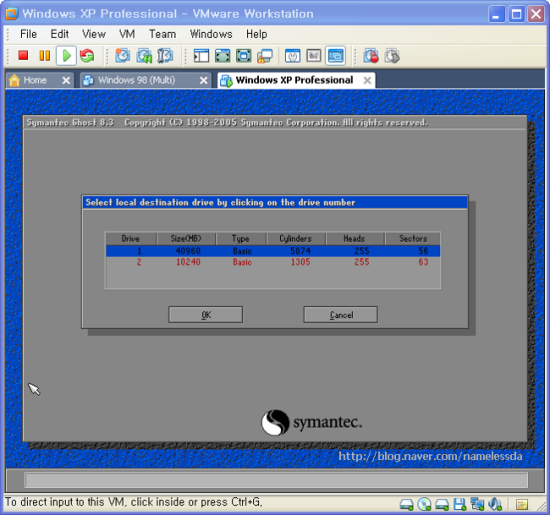Click the red Power Off stop icon
The width and height of the screenshot is (550, 515).
click(23, 55)
